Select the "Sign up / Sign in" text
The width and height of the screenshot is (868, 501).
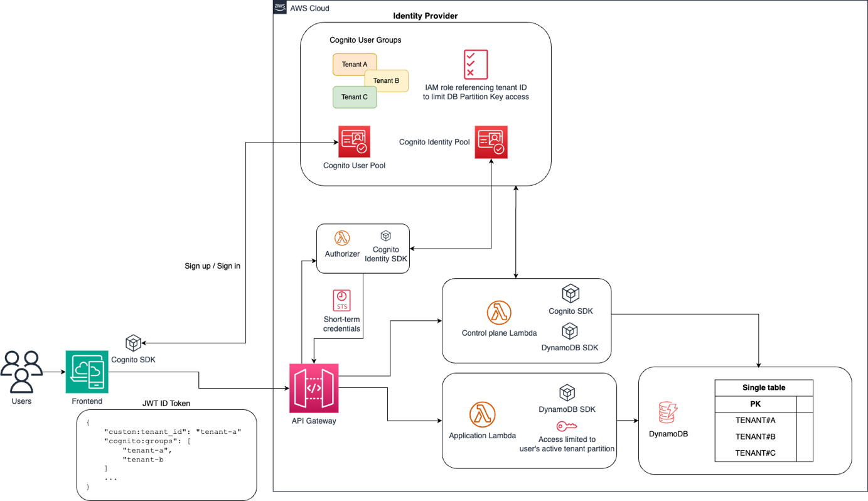212,266
